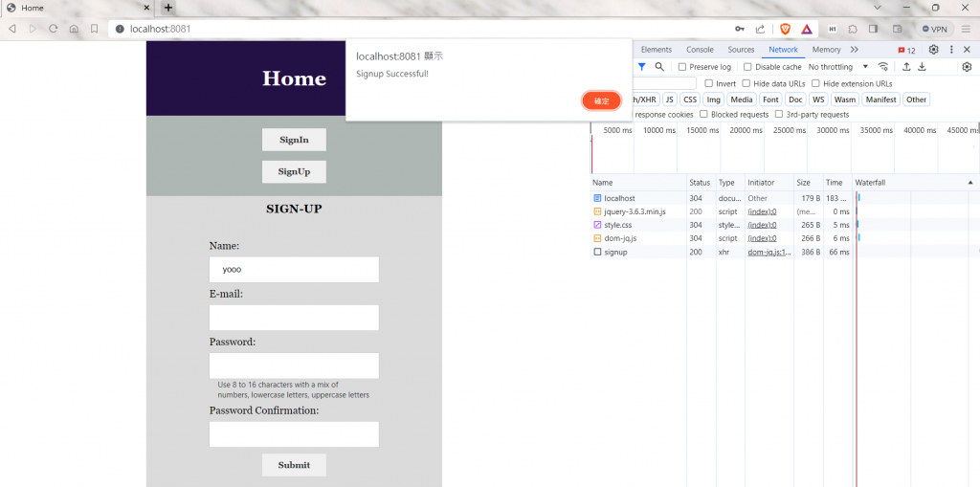The image size is (980, 487).
Task: Filter requests by Font type
Action: [770, 100]
